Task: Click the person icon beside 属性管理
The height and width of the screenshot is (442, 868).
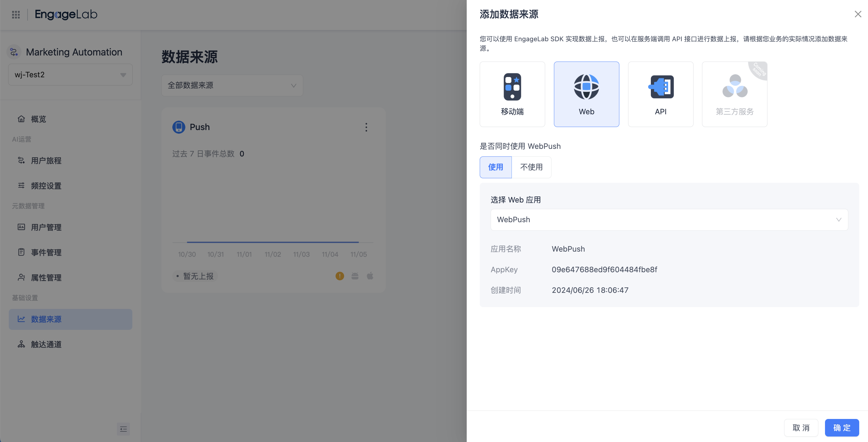Action: click(21, 277)
